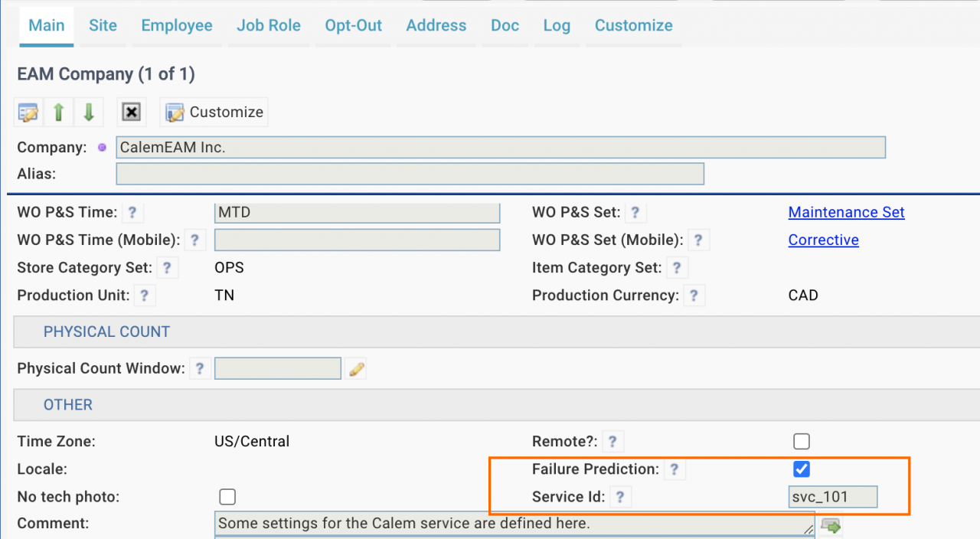Uncheck the Failure Prediction checkbox

pos(802,469)
